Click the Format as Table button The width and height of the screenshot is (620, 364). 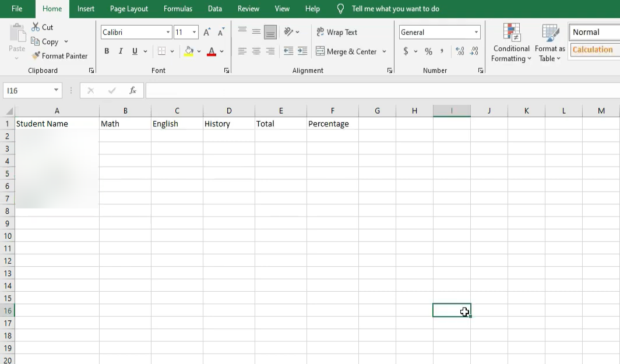click(x=549, y=43)
